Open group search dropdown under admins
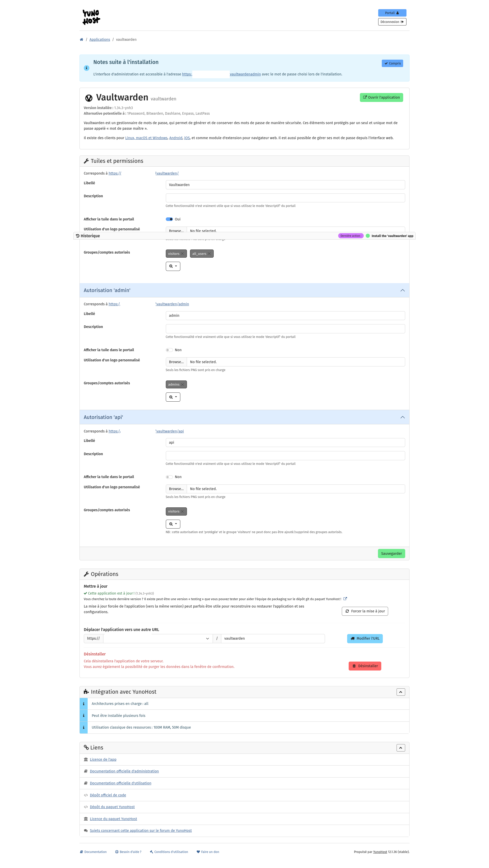The image size is (489, 868). point(173,397)
